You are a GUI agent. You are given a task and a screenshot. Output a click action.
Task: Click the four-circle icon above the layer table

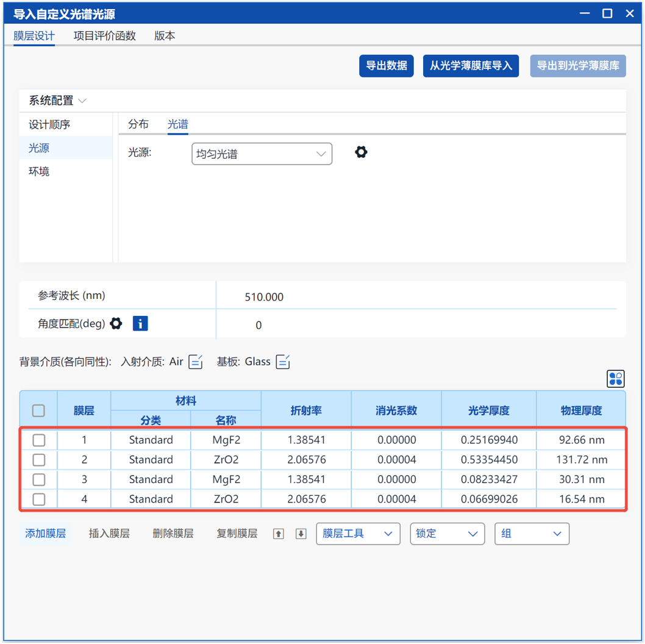[616, 379]
